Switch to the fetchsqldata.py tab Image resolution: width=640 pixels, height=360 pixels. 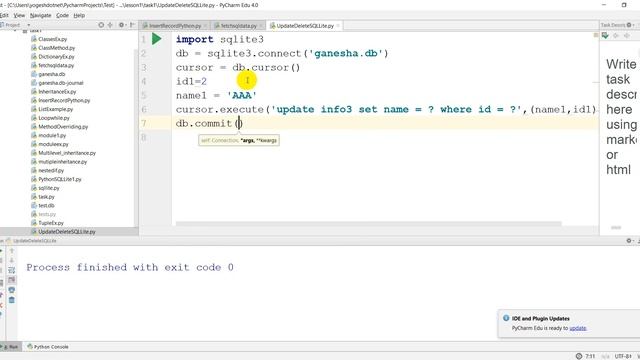click(x=238, y=26)
